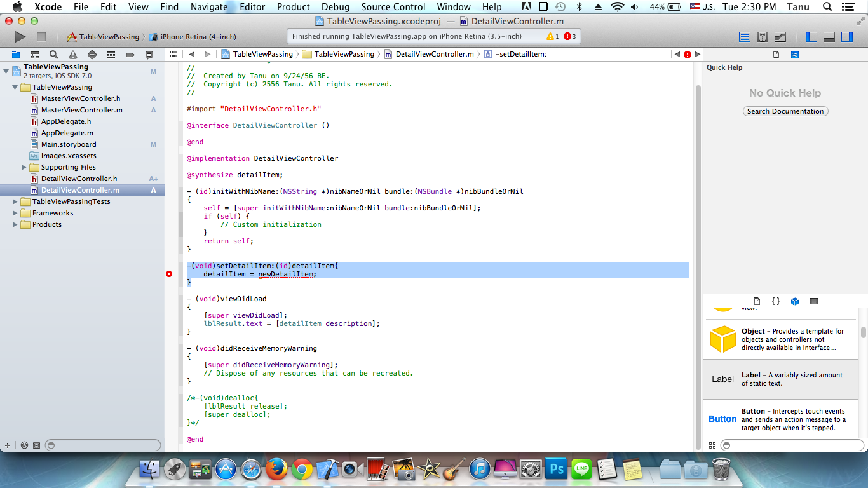This screenshot has height=488, width=868.
Task: Open the Debug navigator
Action: click(x=111, y=55)
